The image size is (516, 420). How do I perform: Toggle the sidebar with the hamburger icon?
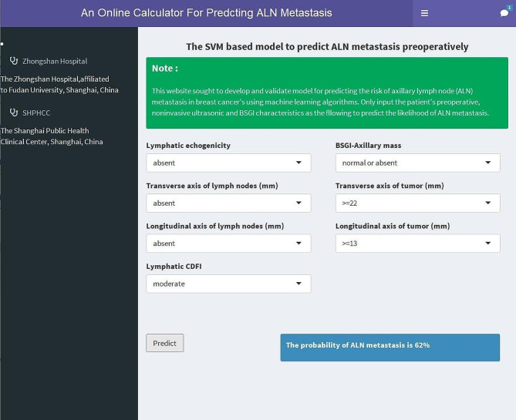[x=424, y=13]
